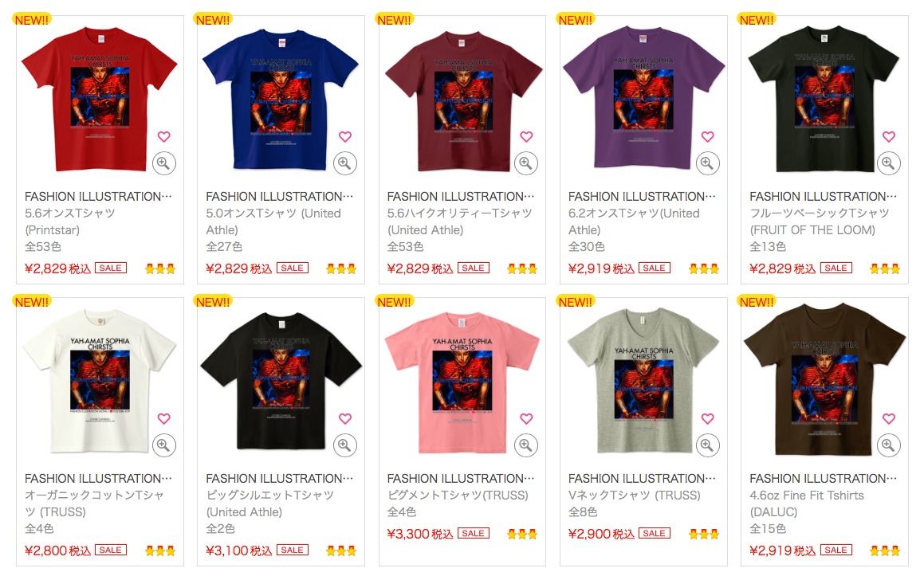
Task: Zoom the purple 6.2oz T-shirt image
Action: click(707, 163)
